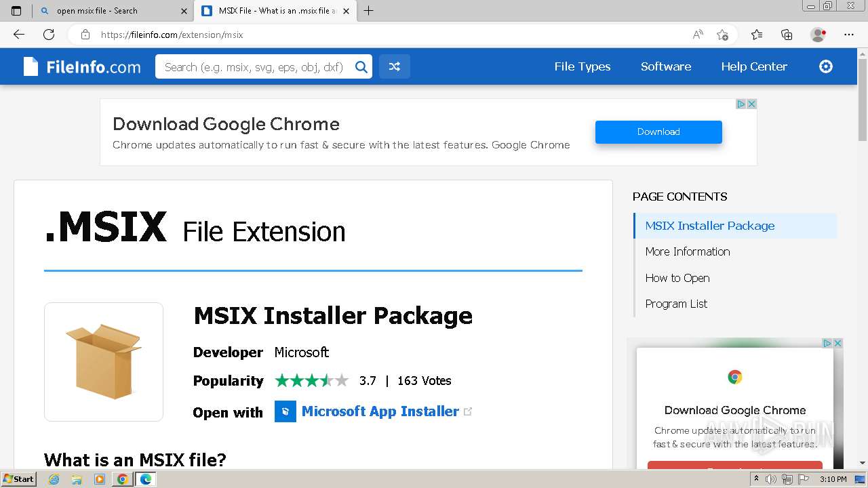Image resolution: width=868 pixels, height=488 pixels.
Task: Open the site settings gear icon
Action: point(826,66)
